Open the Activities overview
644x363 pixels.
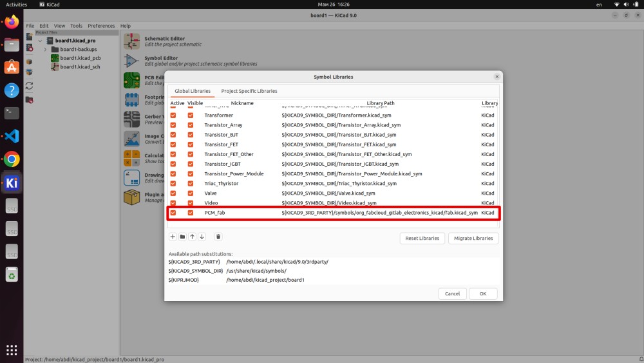tap(17, 5)
